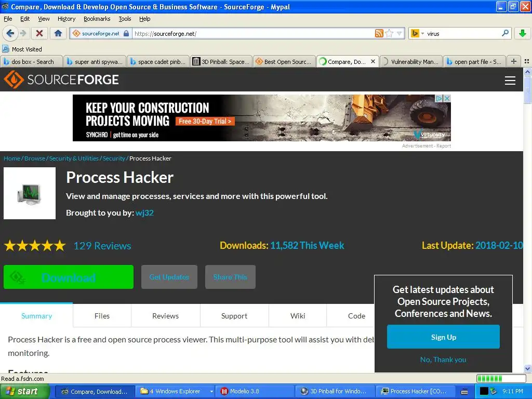Close the Compare, Do... tab
Screen dimensions: 532x399
pos(373,61)
